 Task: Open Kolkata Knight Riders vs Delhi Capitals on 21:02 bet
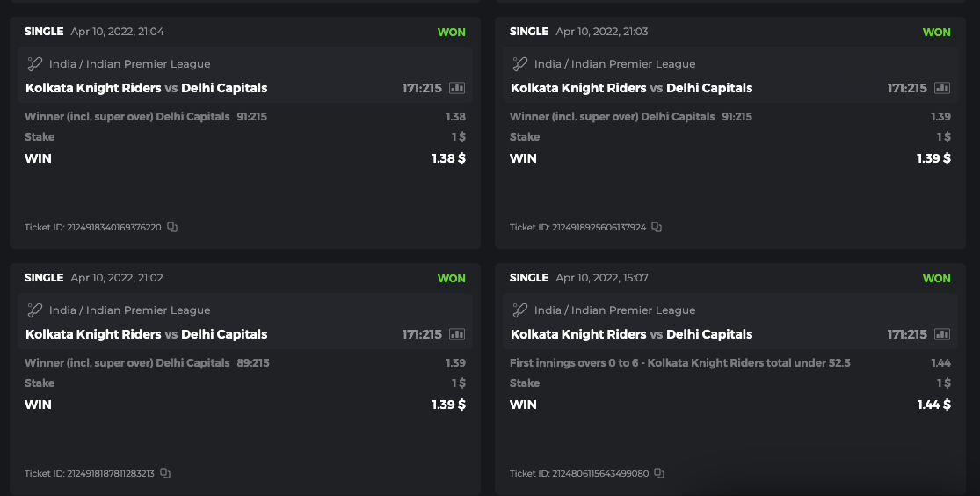pos(146,334)
